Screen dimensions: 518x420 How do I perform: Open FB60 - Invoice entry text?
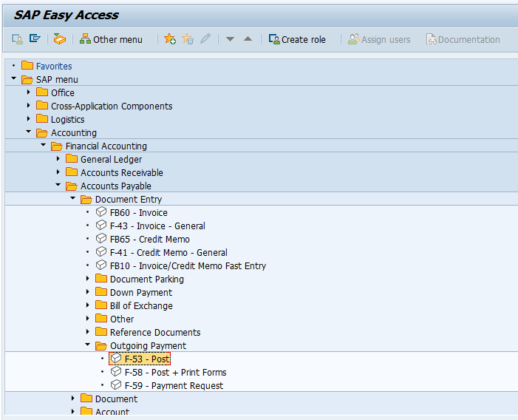coord(139,213)
